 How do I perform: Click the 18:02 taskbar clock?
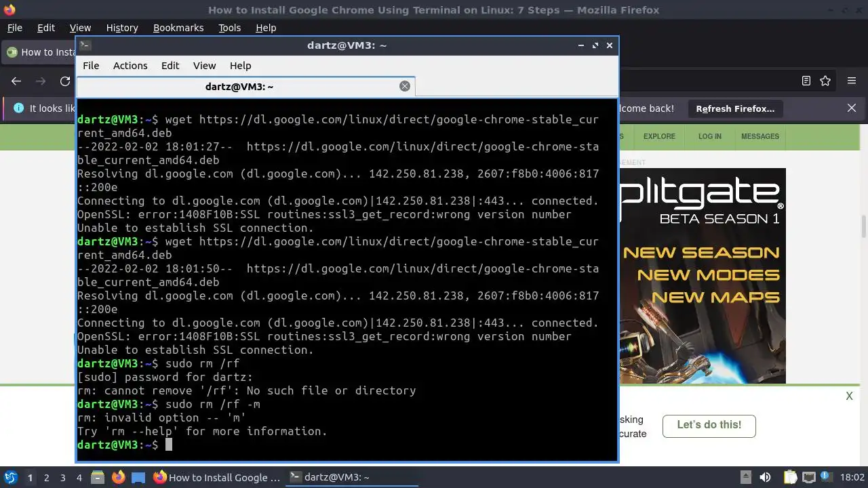[852, 477]
